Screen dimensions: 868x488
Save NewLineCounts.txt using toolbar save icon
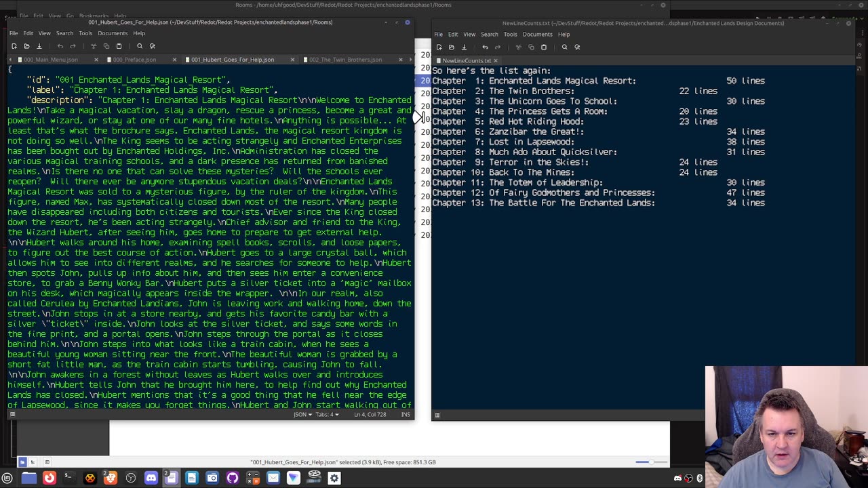click(x=464, y=47)
